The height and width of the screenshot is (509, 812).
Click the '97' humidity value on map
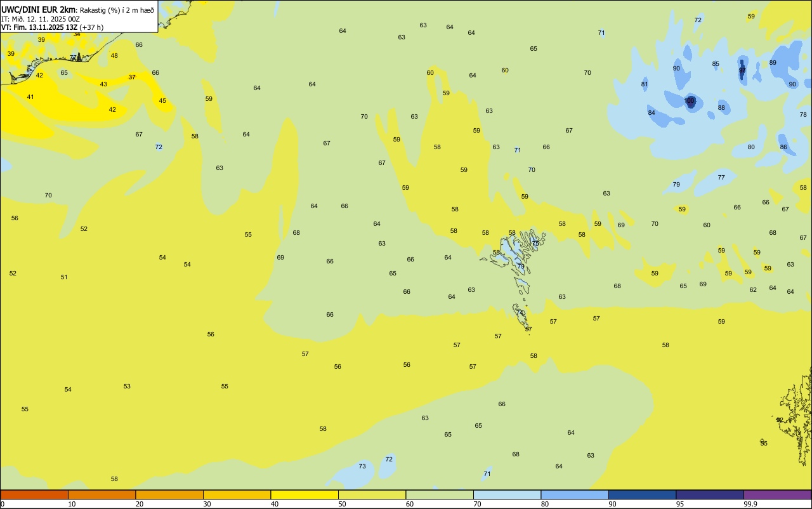[x=742, y=70]
